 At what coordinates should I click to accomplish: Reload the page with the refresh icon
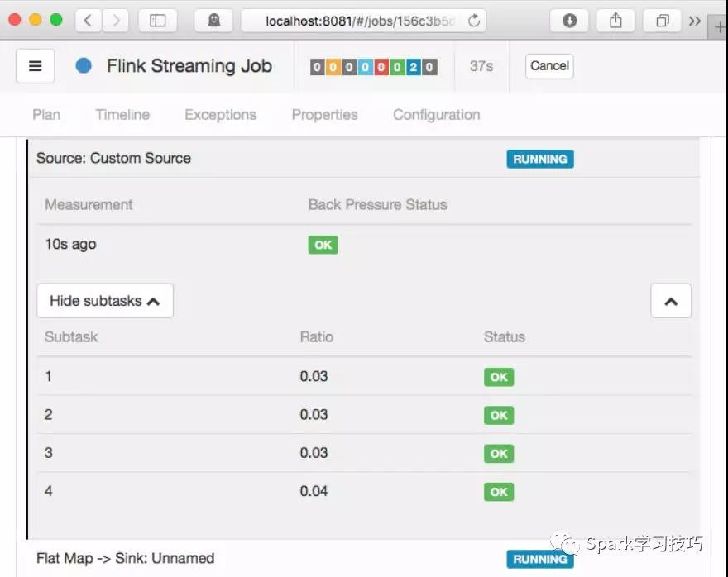point(473,21)
